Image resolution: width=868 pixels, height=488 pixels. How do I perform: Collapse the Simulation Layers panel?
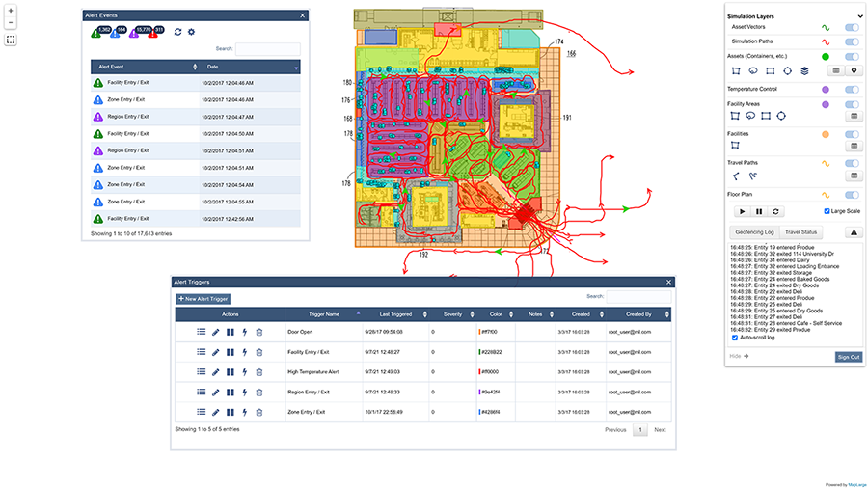[x=859, y=16]
